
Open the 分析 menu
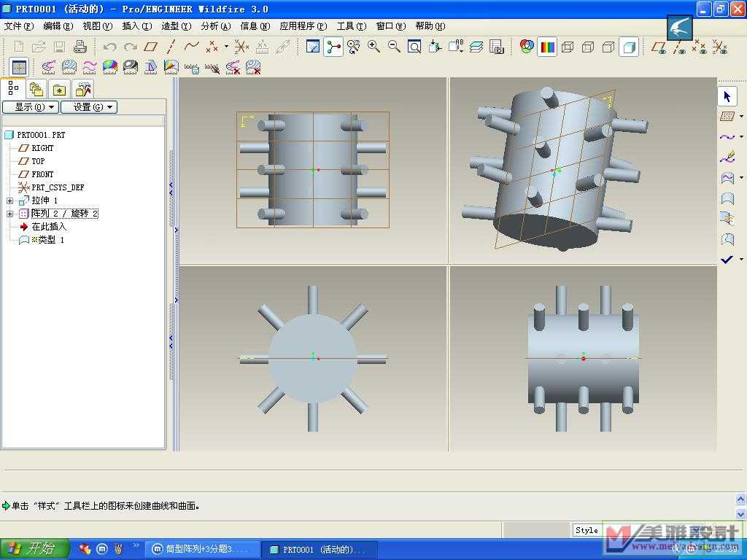coord(215,26)
